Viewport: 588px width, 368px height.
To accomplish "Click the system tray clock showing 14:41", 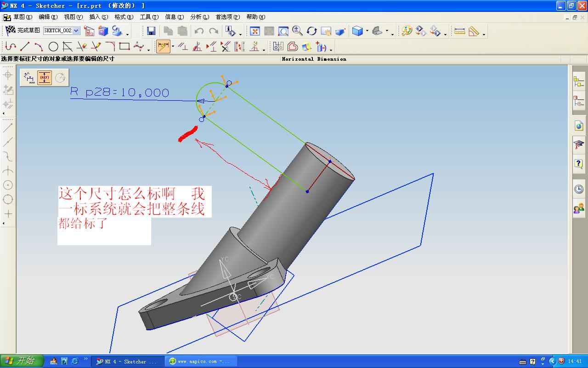I will tap(575, 362).
